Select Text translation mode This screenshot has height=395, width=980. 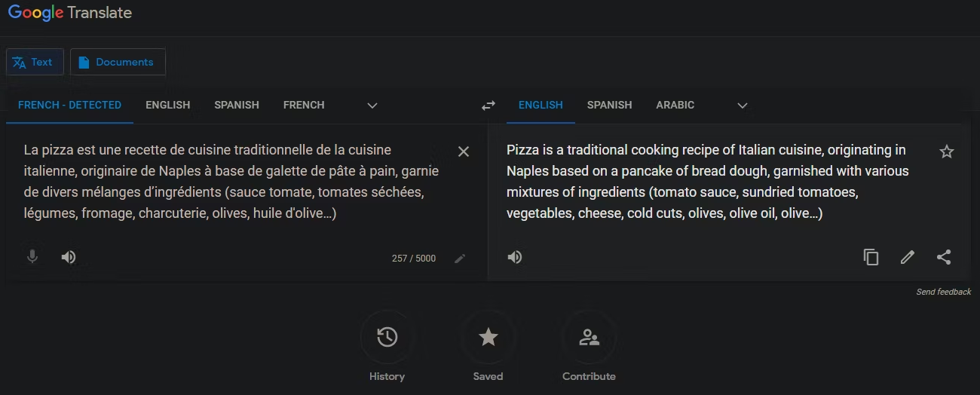coord(35,63)
